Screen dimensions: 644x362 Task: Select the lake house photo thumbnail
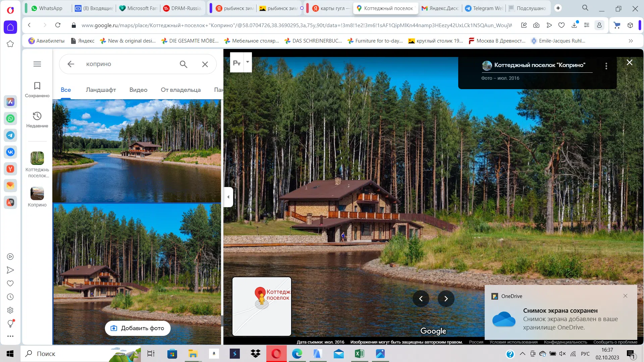tap(137, 151)
